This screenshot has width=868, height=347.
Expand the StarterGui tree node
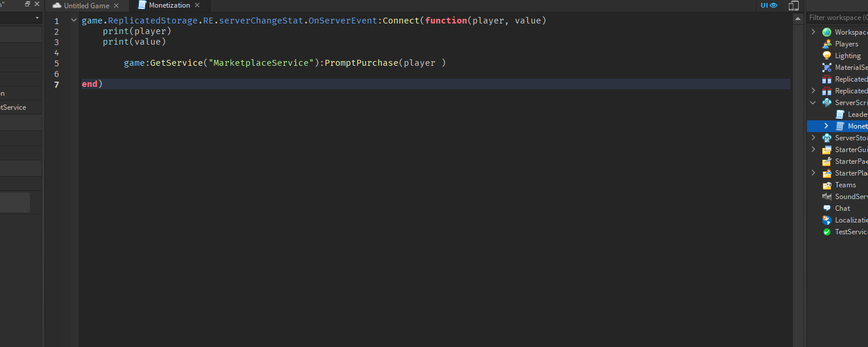813,149
